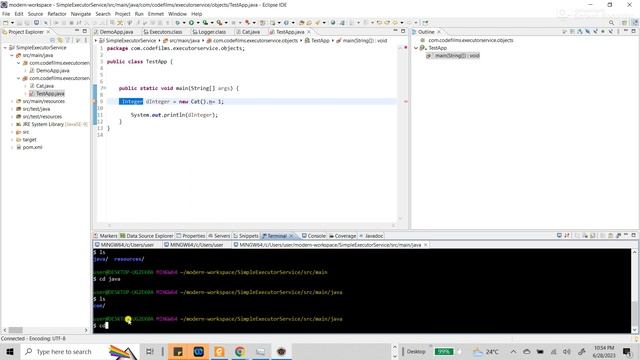Image resolution: width=640 pixels, height=360 pixels.
Task: Click the battery percentage indicator in taskbar
Action: point(444,351)
